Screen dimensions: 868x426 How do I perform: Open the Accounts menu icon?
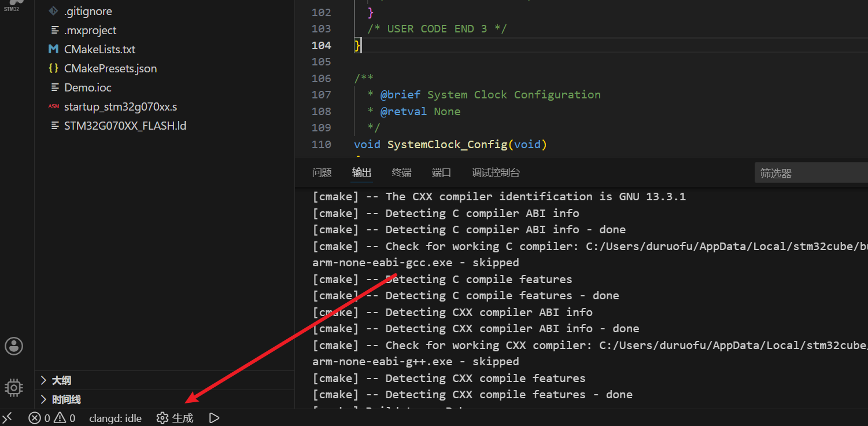(x=14, y=346)
